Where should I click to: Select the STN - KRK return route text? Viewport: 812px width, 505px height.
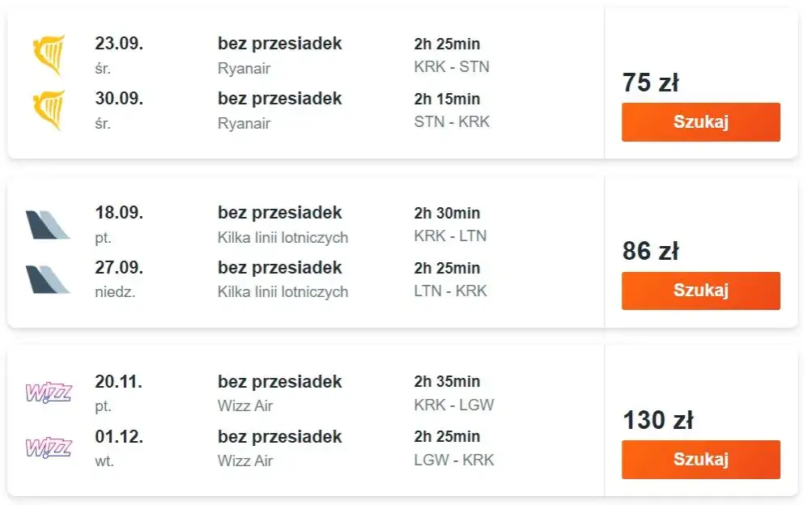pyautogui.click(x=450, y=122)
